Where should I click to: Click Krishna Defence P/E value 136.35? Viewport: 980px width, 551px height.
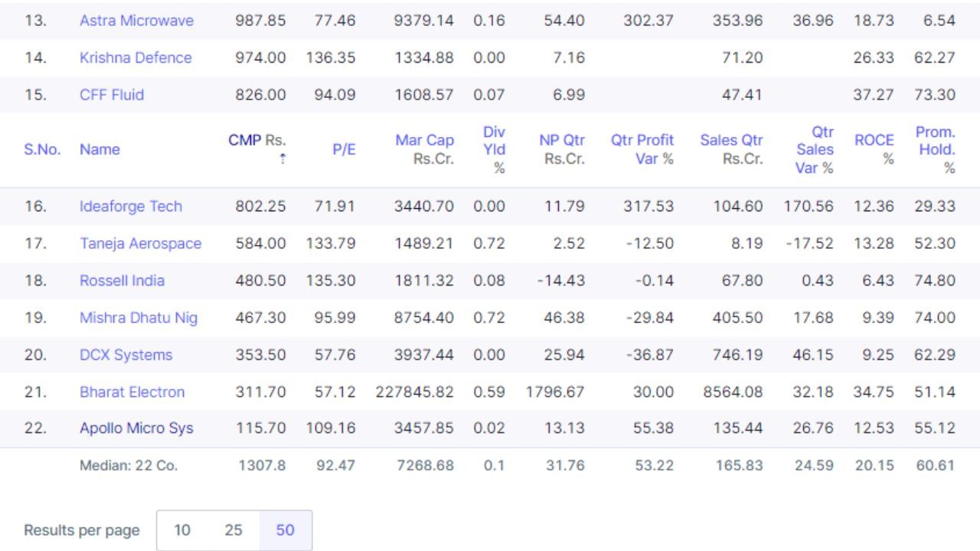click(x=331, y=58)
